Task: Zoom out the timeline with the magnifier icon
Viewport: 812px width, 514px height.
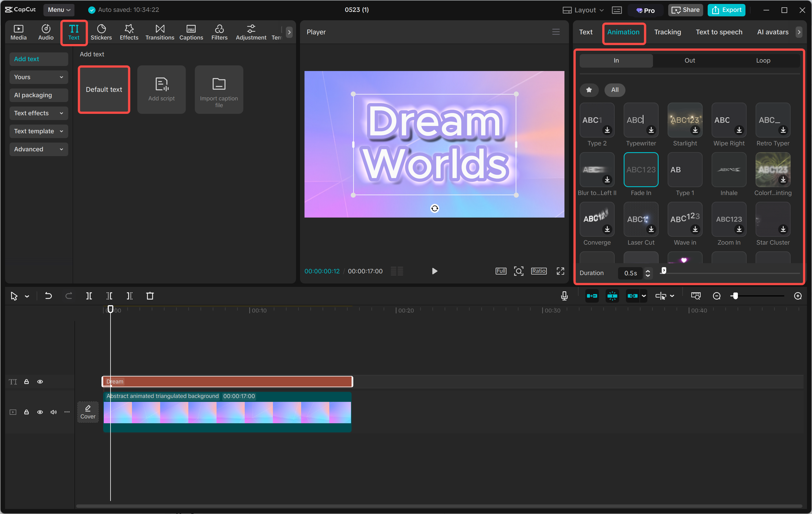Action: click(716, 296)
